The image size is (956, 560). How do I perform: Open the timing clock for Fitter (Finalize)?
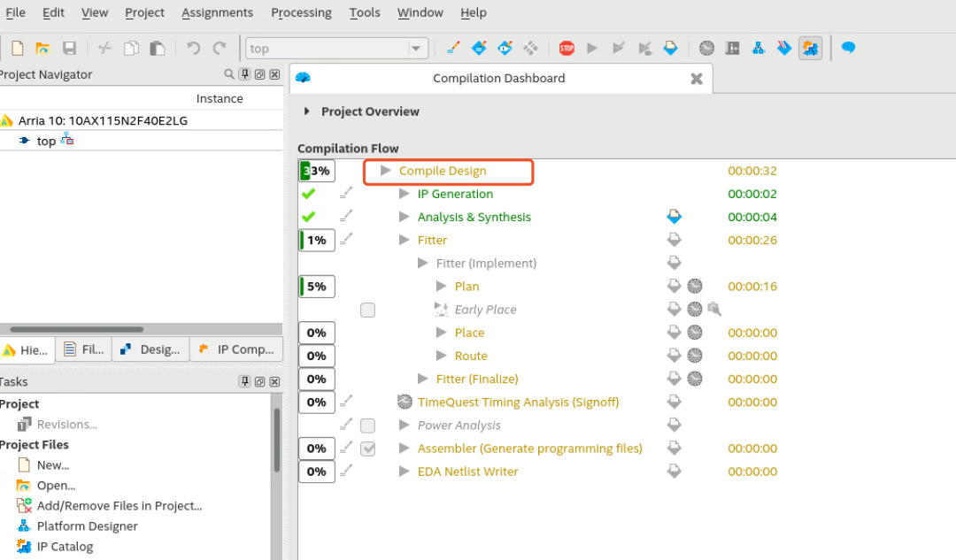[695, 379]
